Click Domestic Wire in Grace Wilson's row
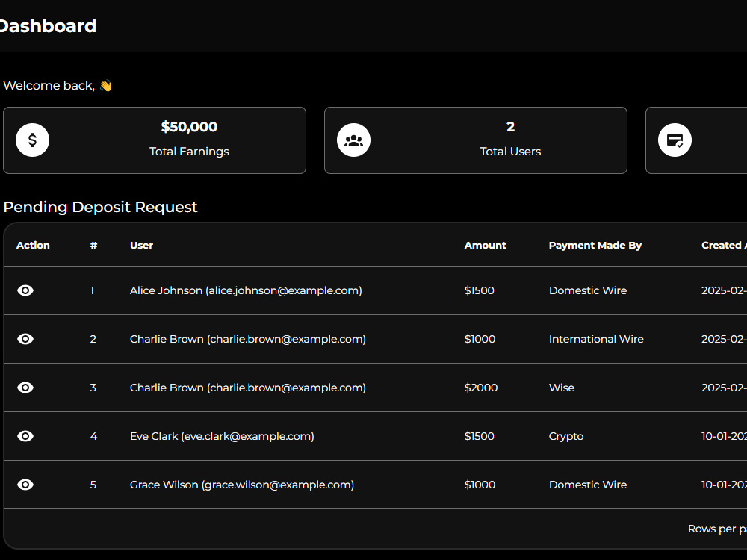The image size is (747, 560). click(x=588, y=485)
